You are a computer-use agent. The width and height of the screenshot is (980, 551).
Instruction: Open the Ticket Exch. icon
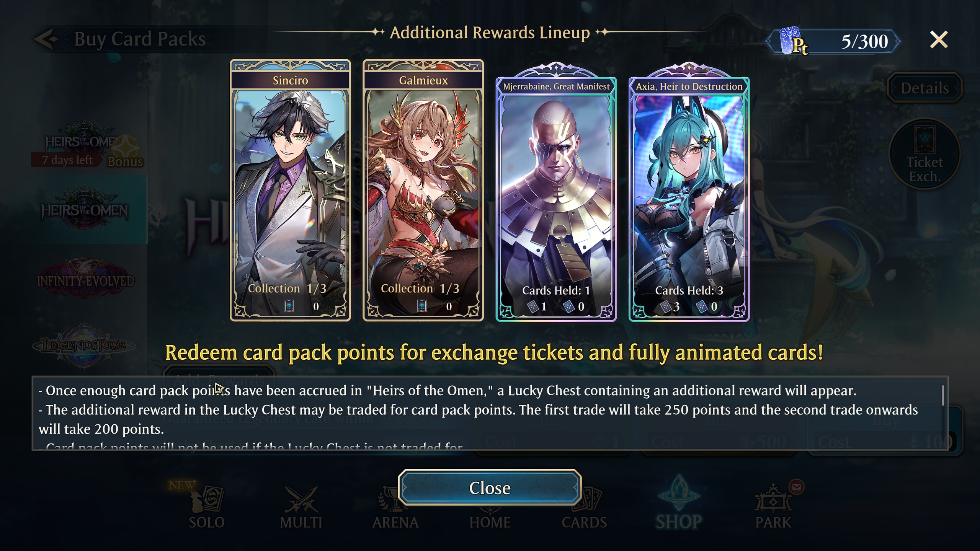pos(924,154)
